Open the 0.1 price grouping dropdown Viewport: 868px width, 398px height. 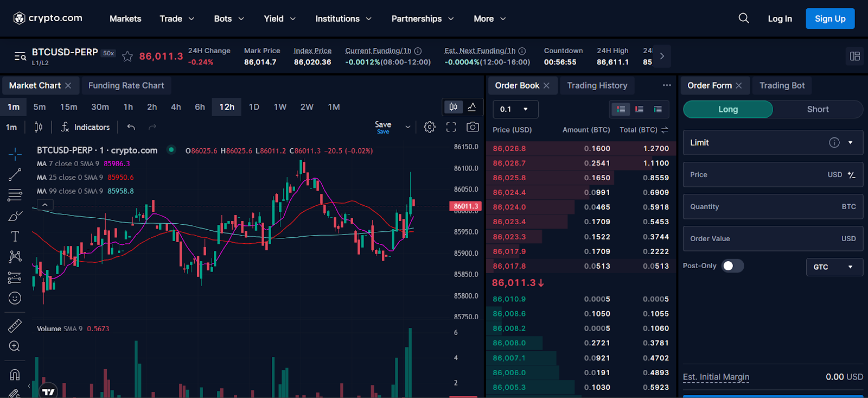[x=515, y=109]
